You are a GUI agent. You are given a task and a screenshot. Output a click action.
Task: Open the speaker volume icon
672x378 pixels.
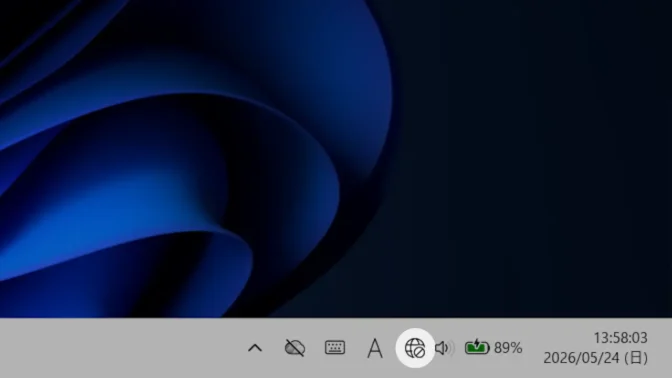[x=444, y=348]
